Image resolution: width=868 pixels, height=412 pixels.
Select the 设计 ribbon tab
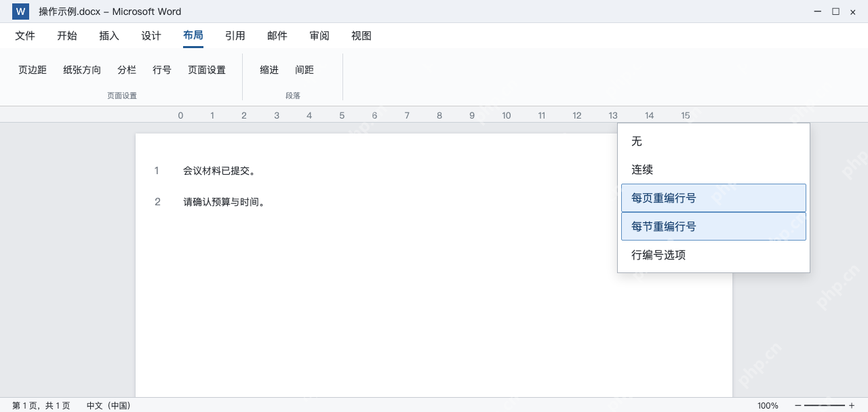coord(151,36)
